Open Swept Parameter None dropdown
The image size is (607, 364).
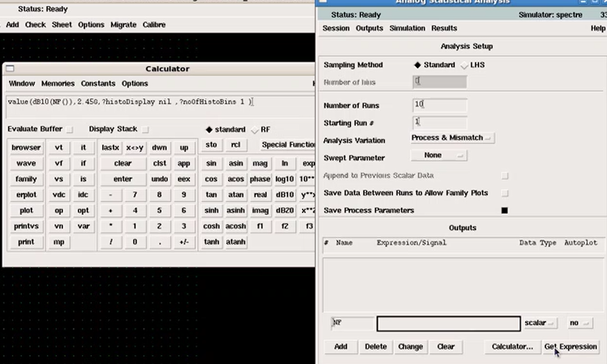(439, 155)
